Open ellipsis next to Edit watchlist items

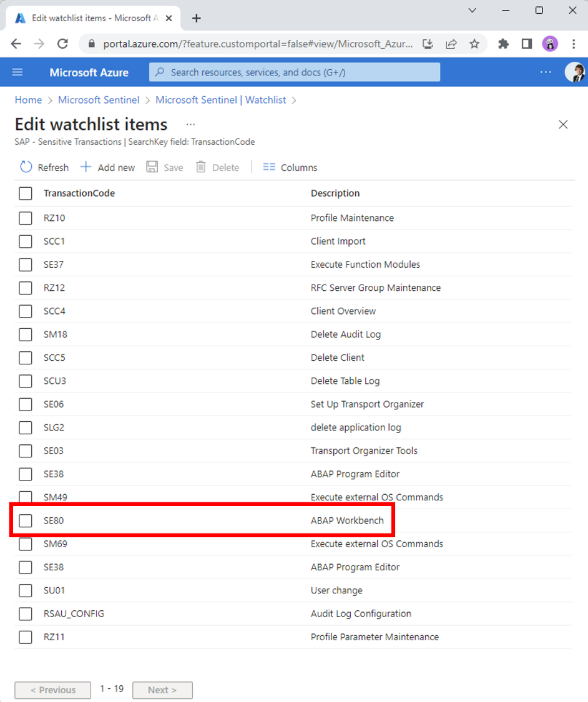190,124
